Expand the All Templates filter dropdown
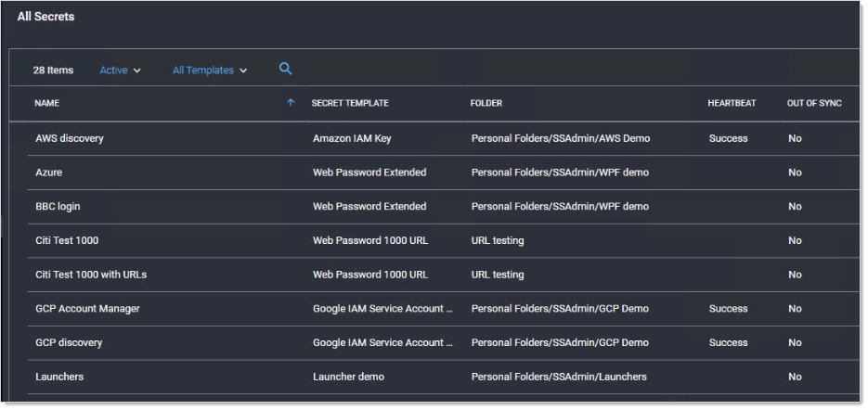868x410 pixels. coord(210,70)
